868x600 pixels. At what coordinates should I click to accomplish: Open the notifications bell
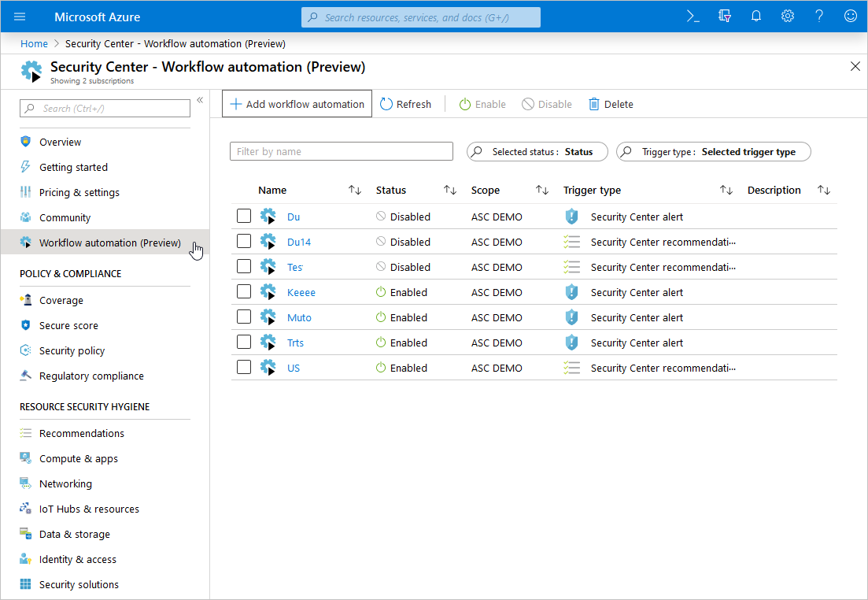[755, 17]
